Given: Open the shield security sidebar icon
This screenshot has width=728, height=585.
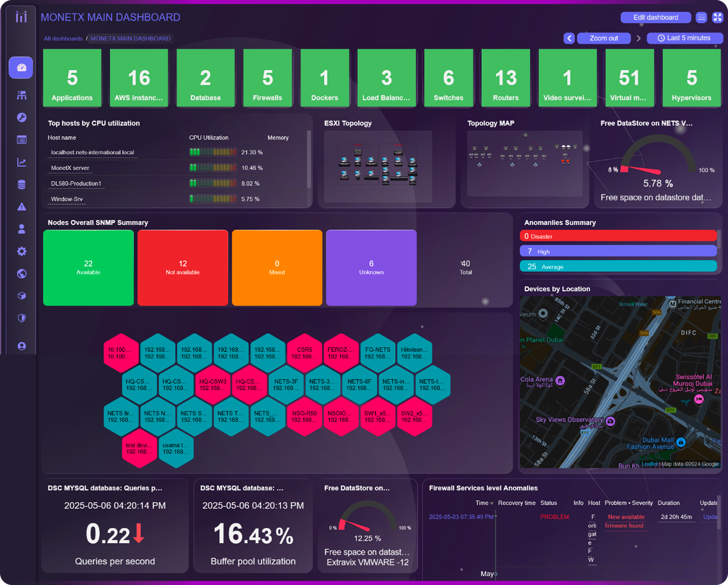Looking at the screenshot, I should tap(22, 318).
